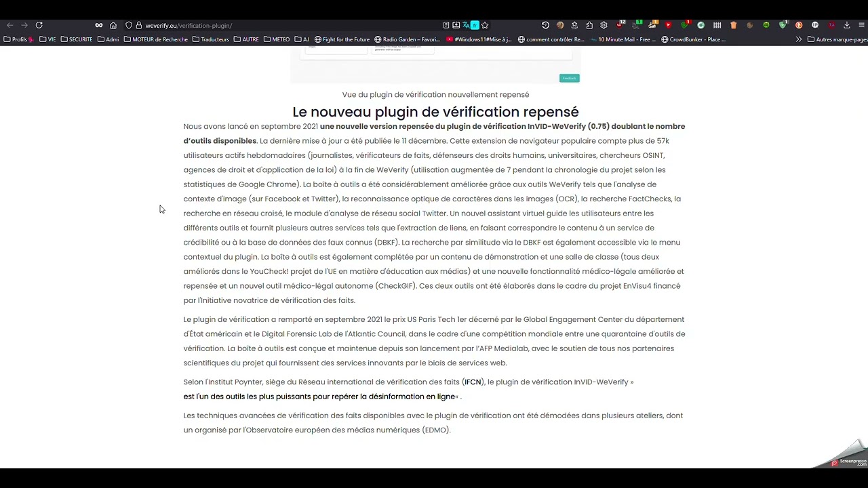Open the settings gear toolbar icon

pyautogui.click(x=604, y=25)
